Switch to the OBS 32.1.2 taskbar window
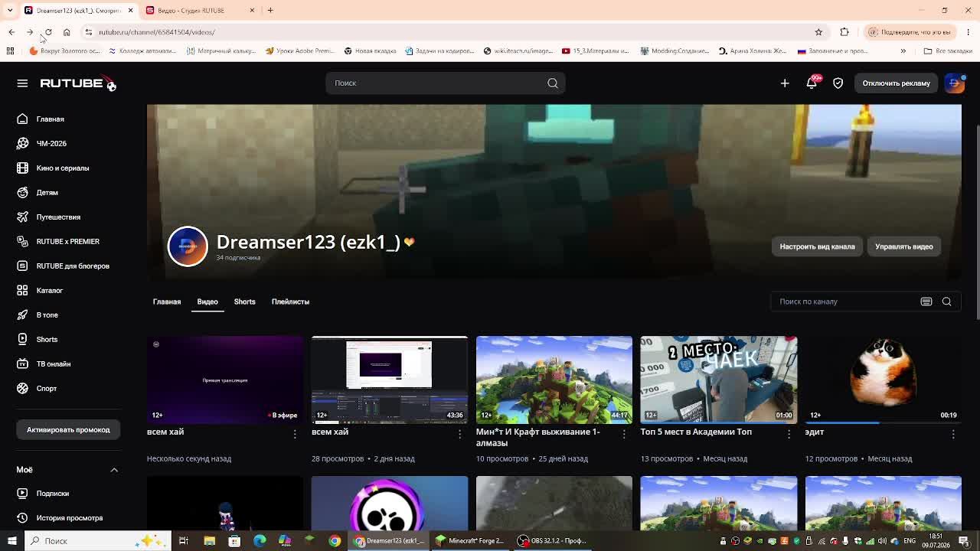Image resolution: width=980 pixels, height=551 pixels. click(x=551, y=541)
